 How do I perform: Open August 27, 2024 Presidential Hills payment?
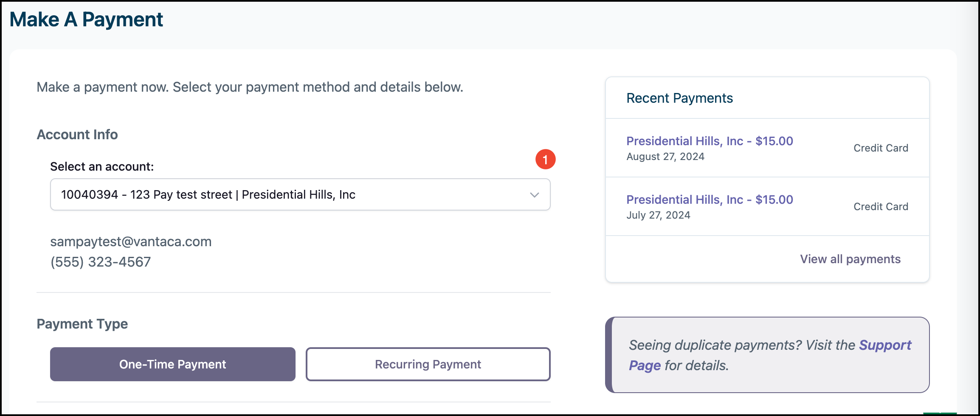[709, 141]
